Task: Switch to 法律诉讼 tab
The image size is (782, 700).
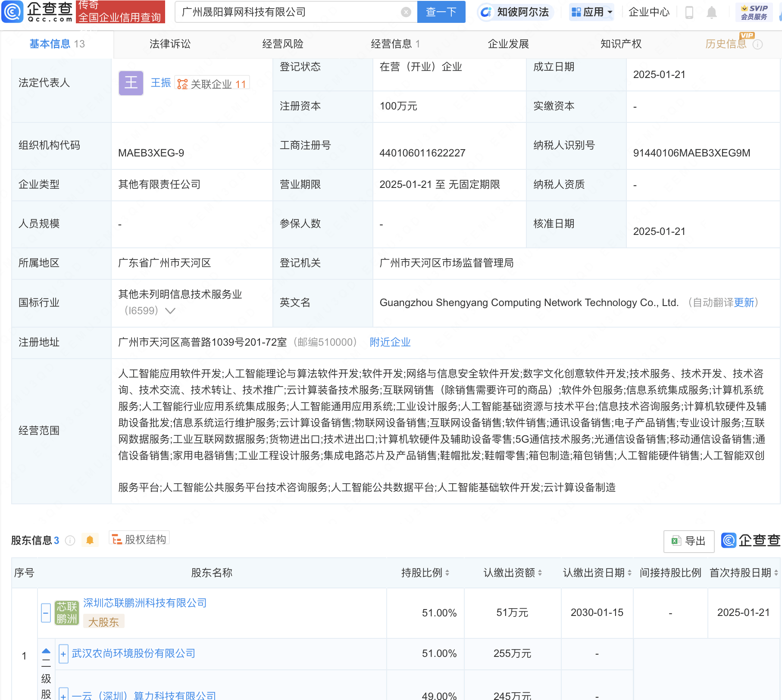Action: click(170, 44)
